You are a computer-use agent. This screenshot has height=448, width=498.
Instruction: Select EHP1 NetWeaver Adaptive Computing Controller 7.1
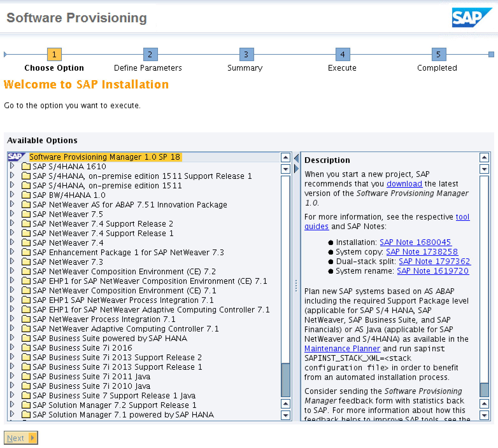[151, 310]
